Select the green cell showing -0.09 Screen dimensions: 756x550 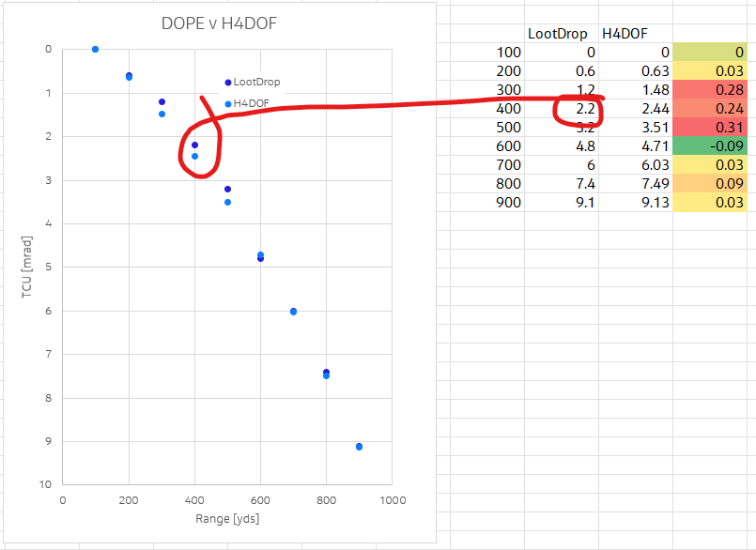[x=709, y=146]
